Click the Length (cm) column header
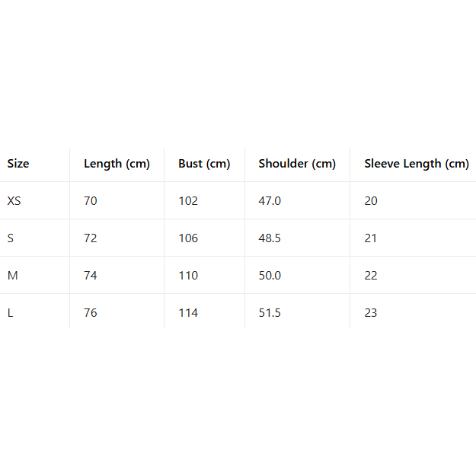 pos(117,164)
